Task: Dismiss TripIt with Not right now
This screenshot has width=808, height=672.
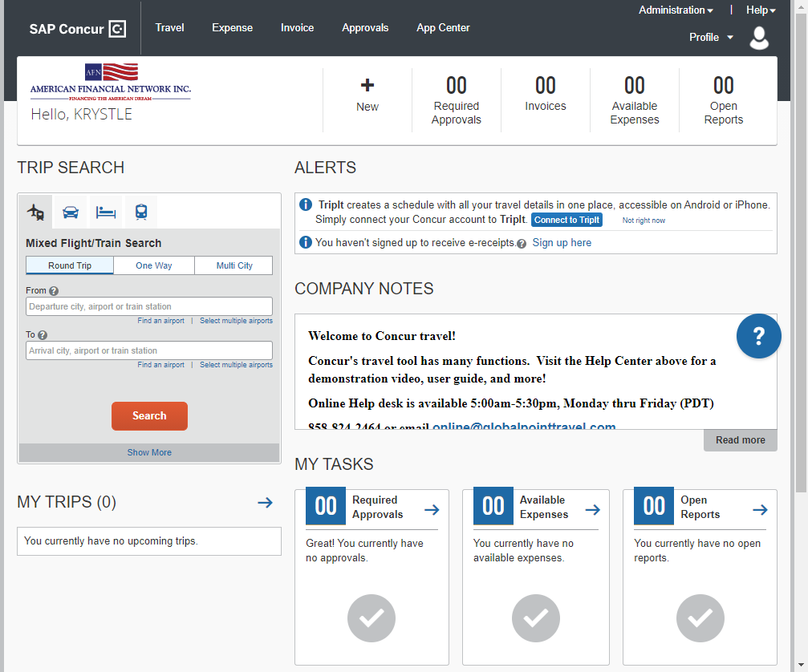Action: (x=644, y=221)
